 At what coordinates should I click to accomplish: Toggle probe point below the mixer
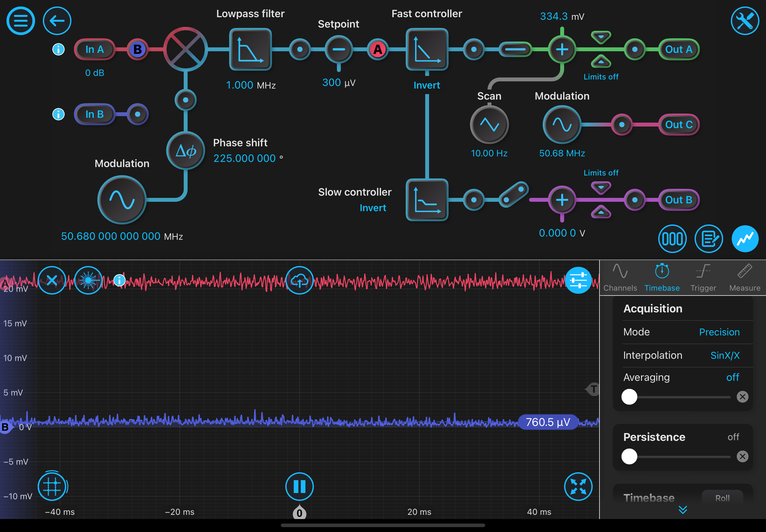(185, 100)
